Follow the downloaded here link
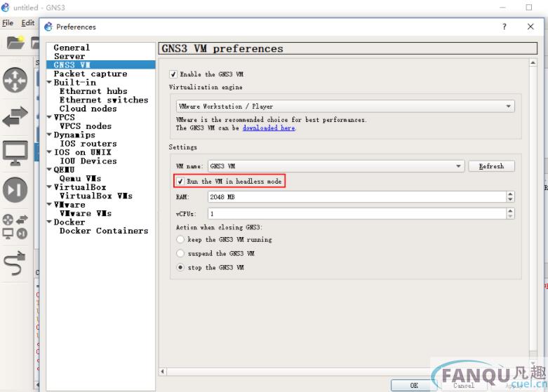548x392 pixels. 269,128
